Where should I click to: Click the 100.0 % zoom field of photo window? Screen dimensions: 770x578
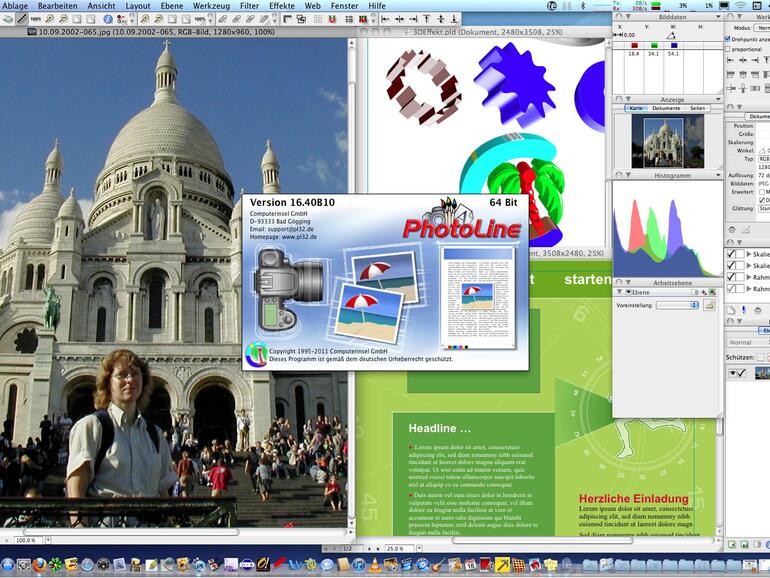(x=28, y=540)
